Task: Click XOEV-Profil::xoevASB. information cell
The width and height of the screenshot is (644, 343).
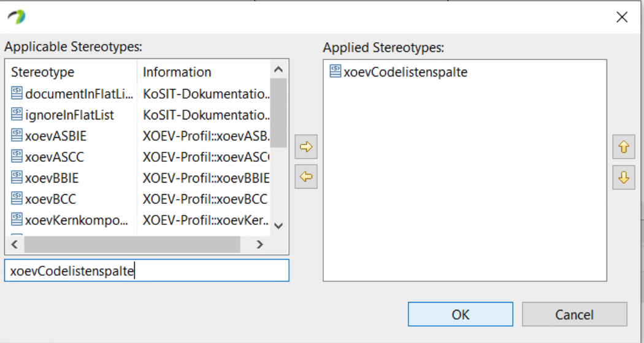Action: point(206,136)
